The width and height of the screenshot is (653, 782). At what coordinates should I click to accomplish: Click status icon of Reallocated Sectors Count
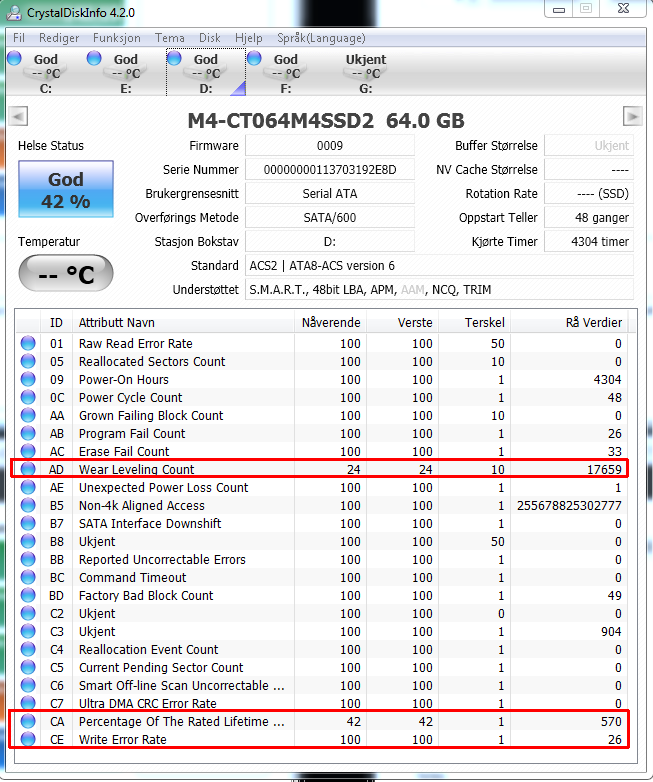coord(28,361)
